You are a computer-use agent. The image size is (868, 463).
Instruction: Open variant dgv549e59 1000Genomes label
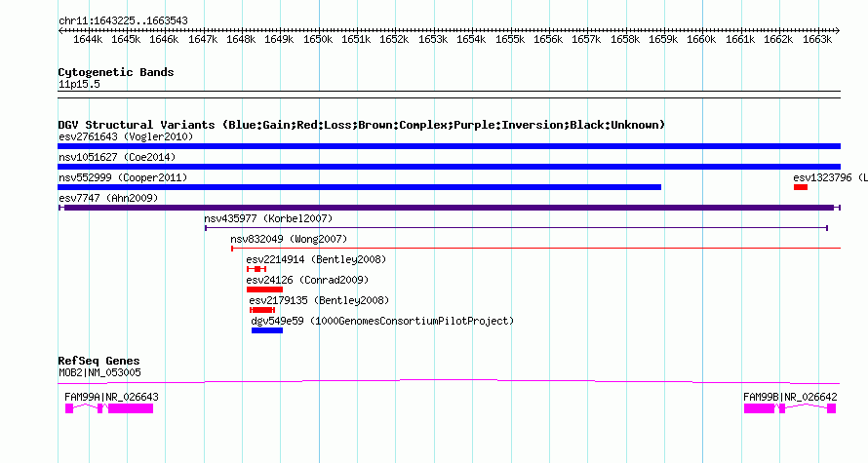[382, 321]
